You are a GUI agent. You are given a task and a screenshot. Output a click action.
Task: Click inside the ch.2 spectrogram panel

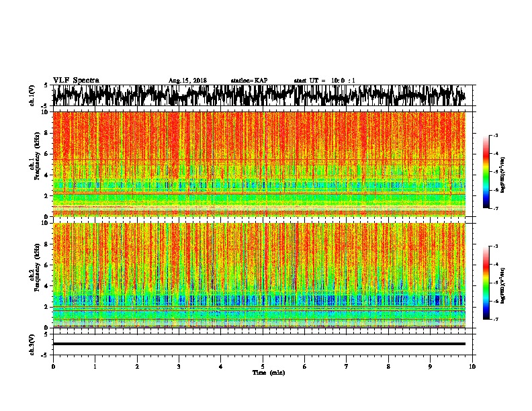click(259, 275)
